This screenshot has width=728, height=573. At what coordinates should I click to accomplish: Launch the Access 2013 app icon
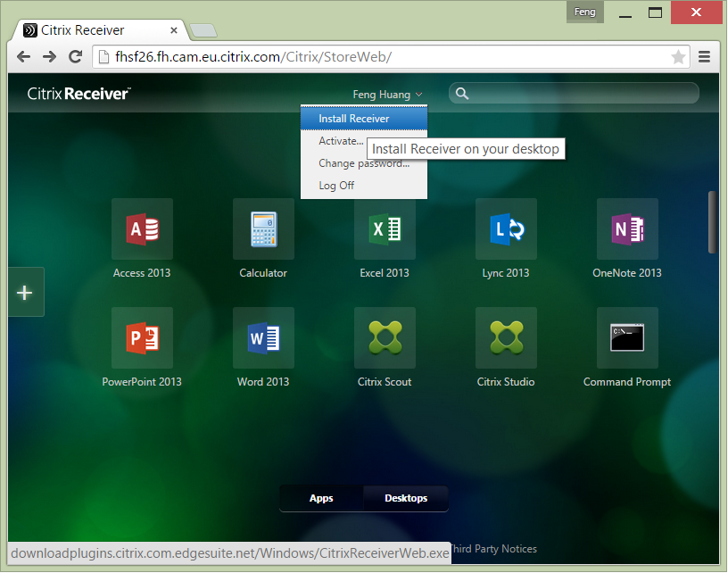[x=142, y=229]
